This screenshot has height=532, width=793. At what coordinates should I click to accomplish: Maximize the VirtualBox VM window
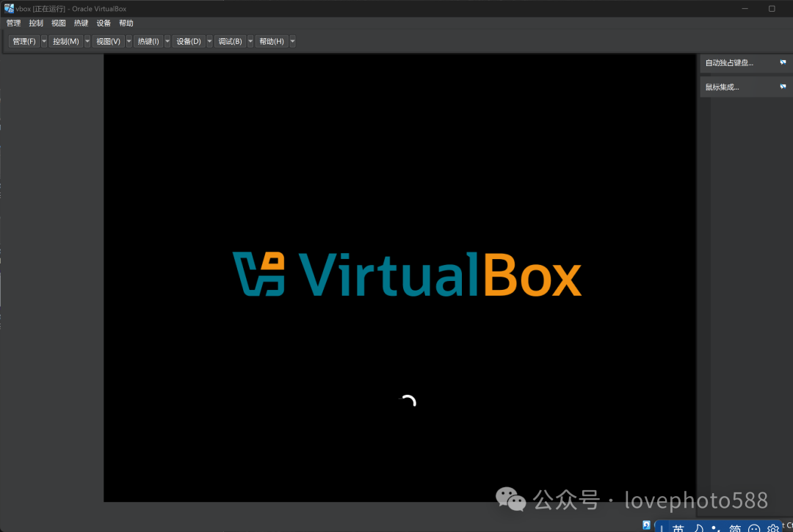772,9
